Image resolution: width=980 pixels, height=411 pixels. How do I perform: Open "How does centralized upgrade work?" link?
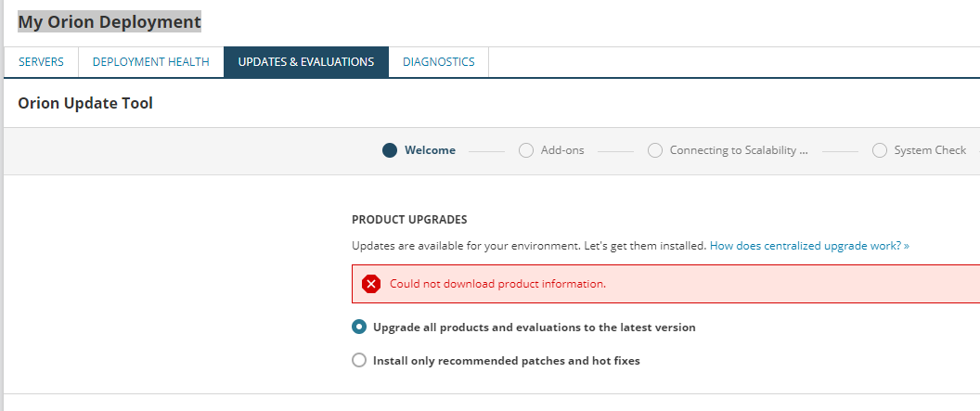point(809,246)
